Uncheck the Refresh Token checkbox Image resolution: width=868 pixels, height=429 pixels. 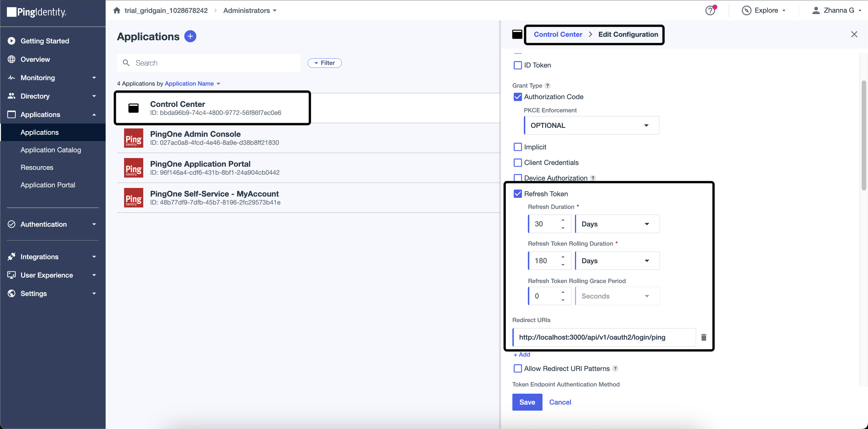(518, 194)
